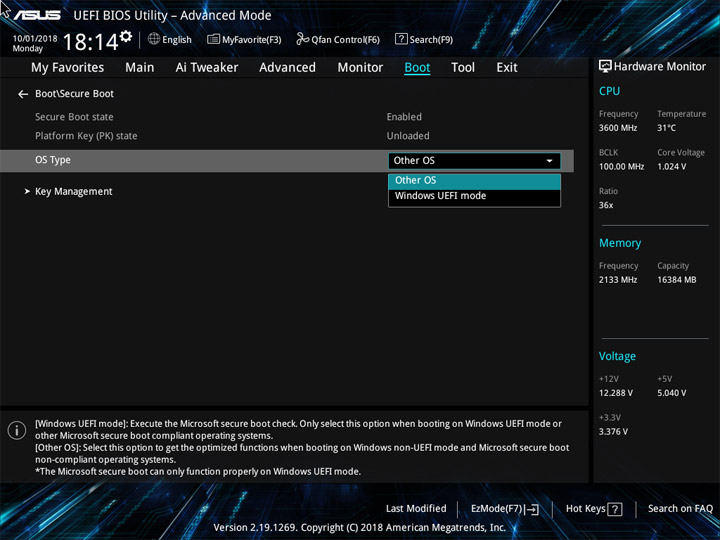Image resolution: width=720 pixels, height=540 pixels.
Task: Click the 3.376 V reading
Action: click(x=613, y=432)
